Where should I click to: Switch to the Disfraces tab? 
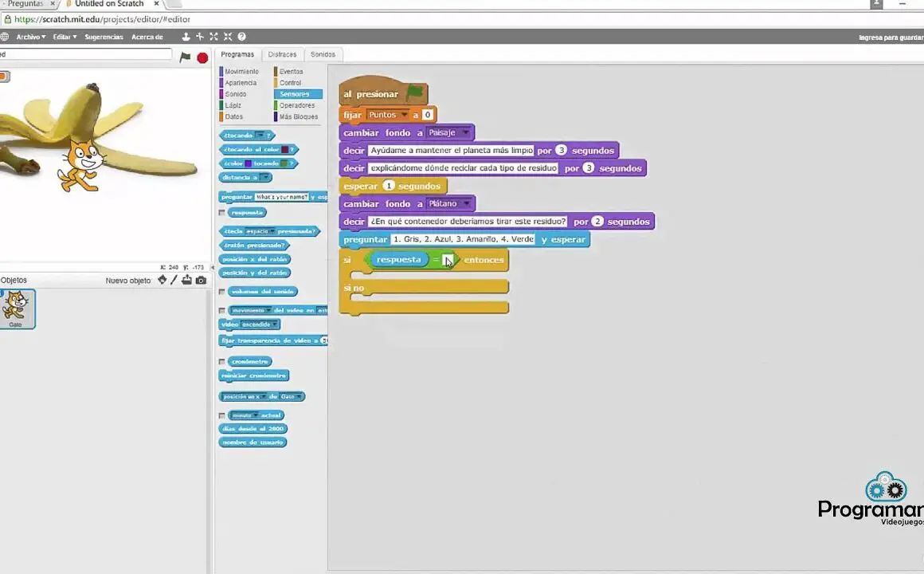[x=282, y=54]
